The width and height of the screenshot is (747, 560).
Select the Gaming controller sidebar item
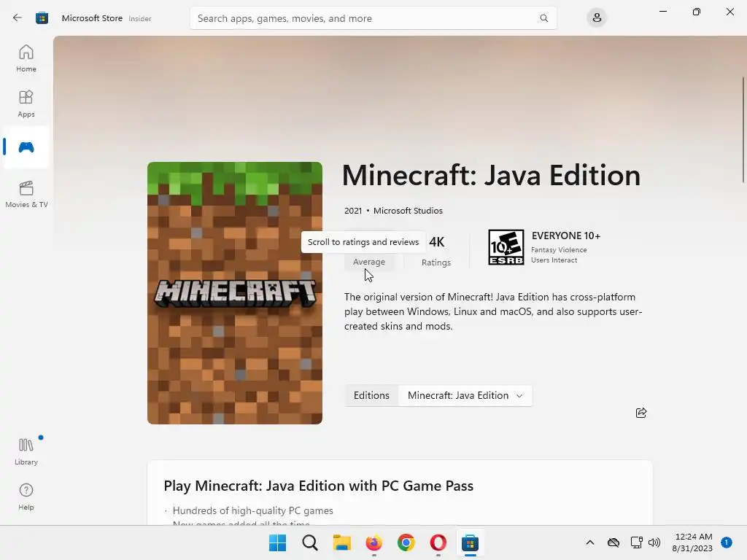click(26, 147)
